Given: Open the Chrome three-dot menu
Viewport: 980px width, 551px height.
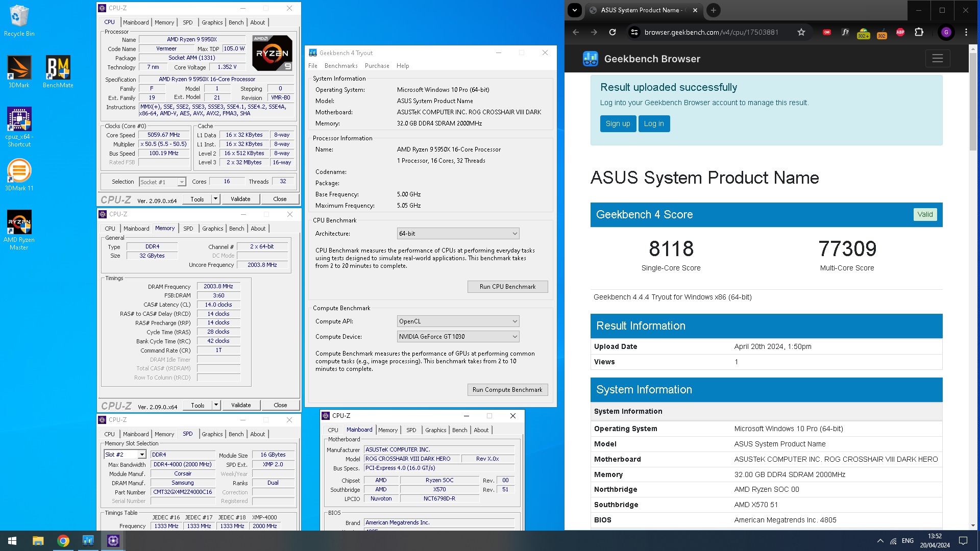Looking at the screenshot, I should tap(966, 32).
